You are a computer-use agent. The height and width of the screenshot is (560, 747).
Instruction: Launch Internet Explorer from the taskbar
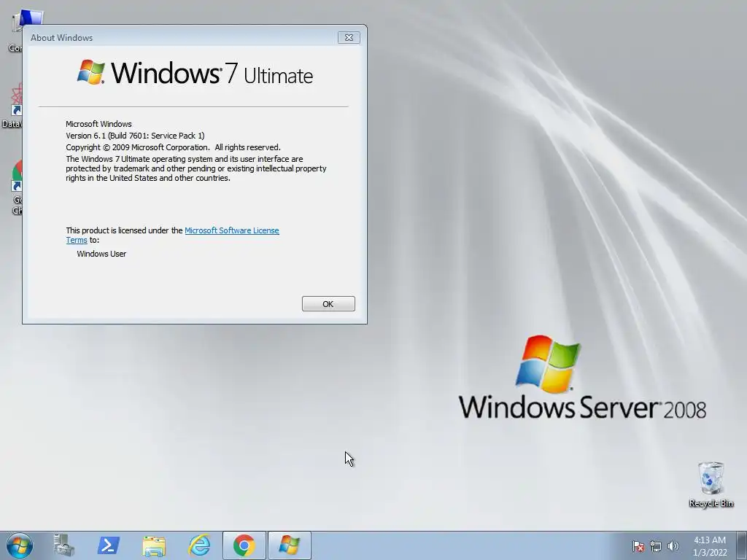pos(198,545)
